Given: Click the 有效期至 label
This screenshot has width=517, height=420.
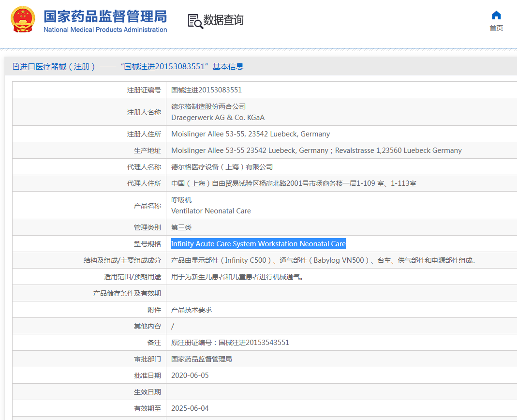Looking at the screenshot, I should click(148, 408).
